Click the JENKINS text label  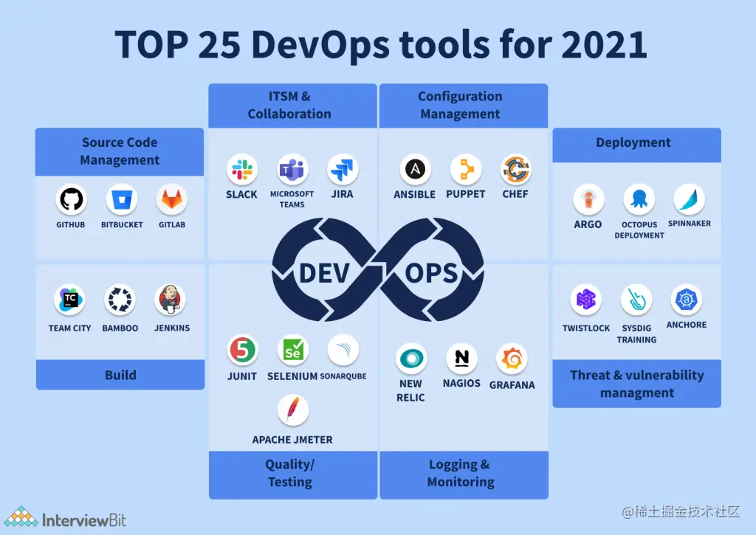[x=172, y=328]
